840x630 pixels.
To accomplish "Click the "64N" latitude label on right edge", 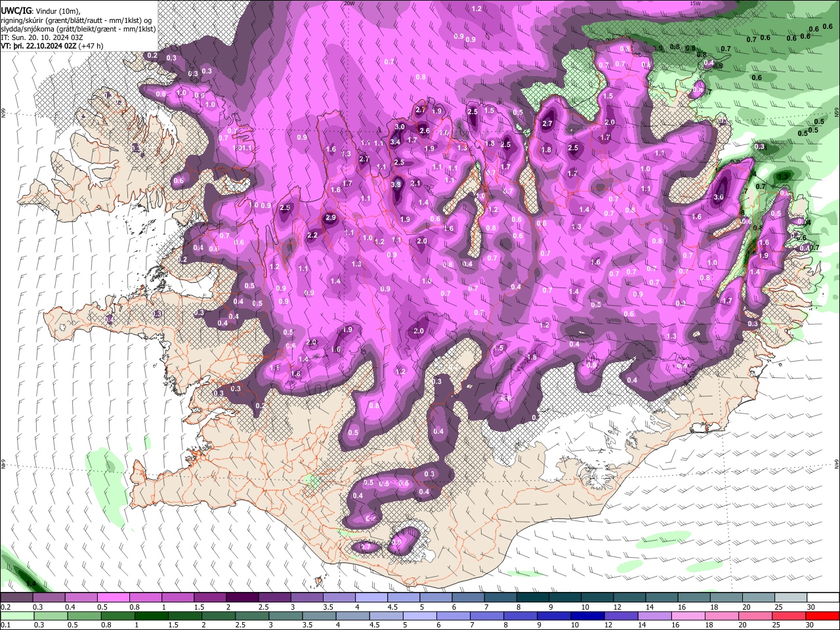I will click(837, 463).
